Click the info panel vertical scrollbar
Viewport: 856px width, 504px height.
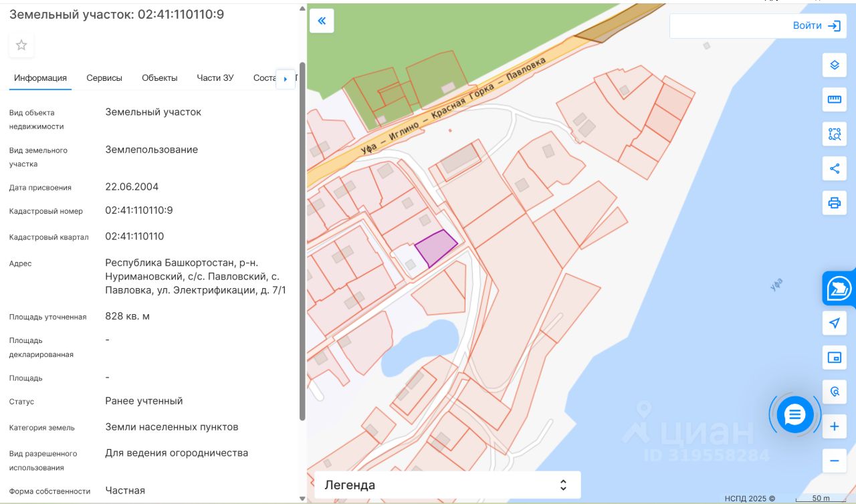click(302, 241)
